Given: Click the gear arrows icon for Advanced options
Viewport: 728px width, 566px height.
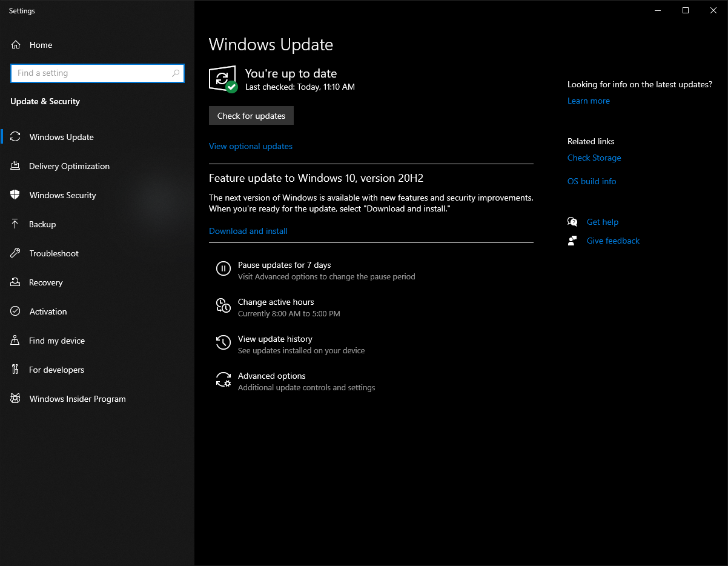Looking at the screenshot, I should coord(223,379).
